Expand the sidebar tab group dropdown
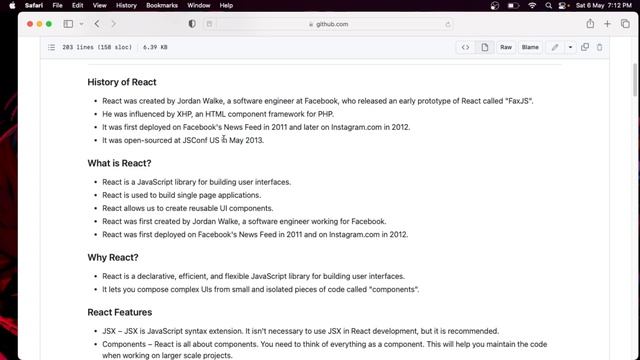 (x=81, y=24)
